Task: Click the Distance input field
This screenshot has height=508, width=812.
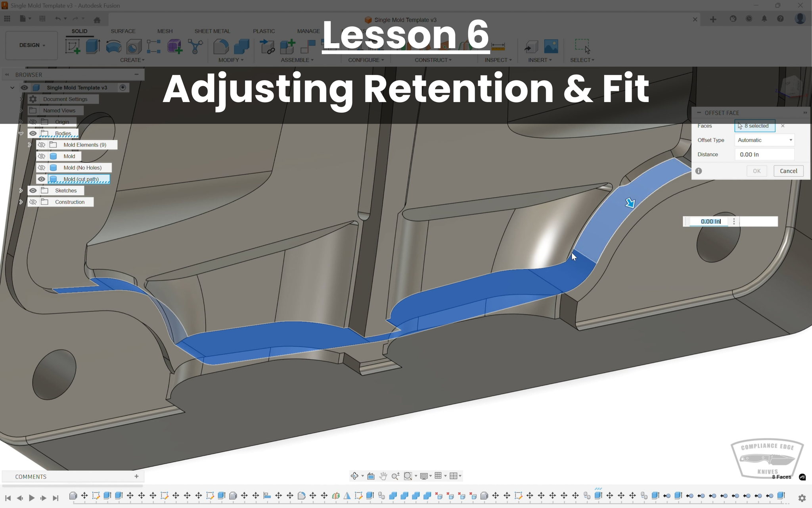Action: 764,154
